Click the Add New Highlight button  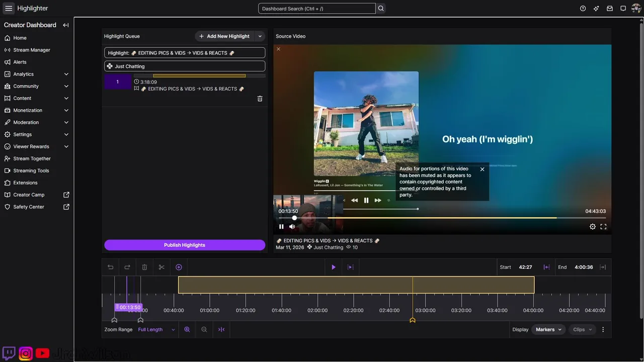tap(224, 36)
